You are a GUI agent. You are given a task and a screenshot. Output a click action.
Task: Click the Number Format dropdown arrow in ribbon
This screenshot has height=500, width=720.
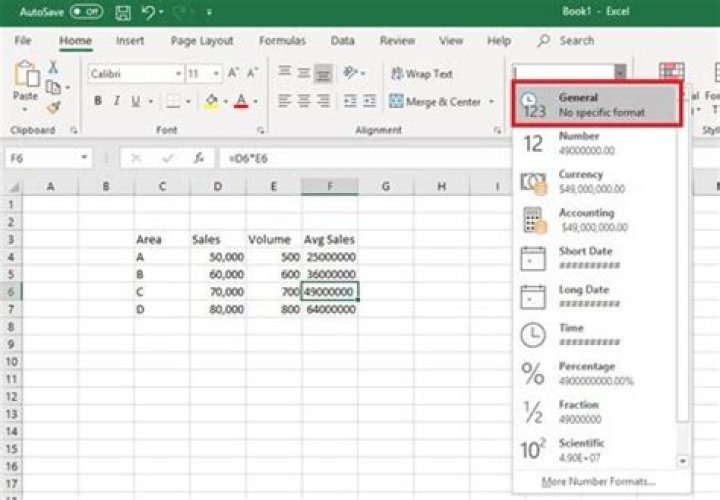[620, 73]
